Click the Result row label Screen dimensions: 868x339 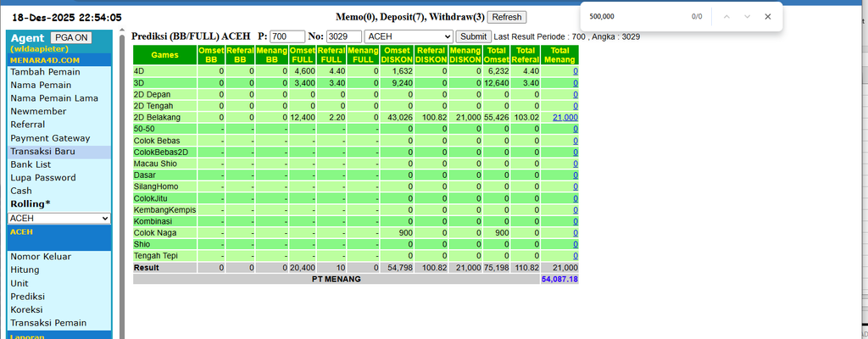tap(146, 268)
